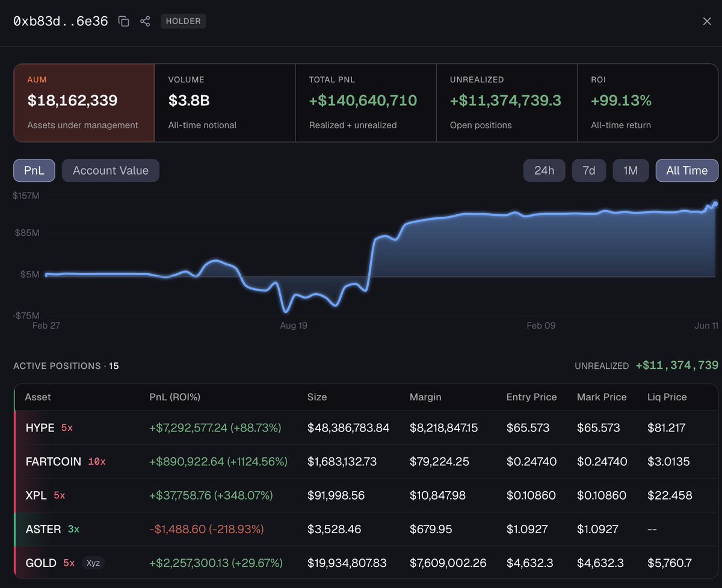Select the 24h time range
The image size is (722, 588).
tap(544, 170)
